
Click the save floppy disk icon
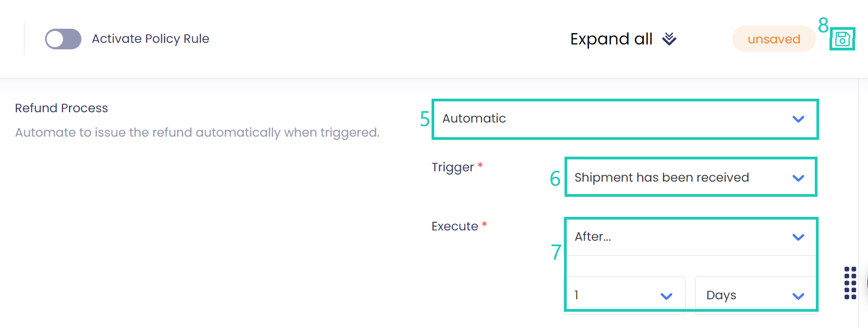(x=842, y=39)
